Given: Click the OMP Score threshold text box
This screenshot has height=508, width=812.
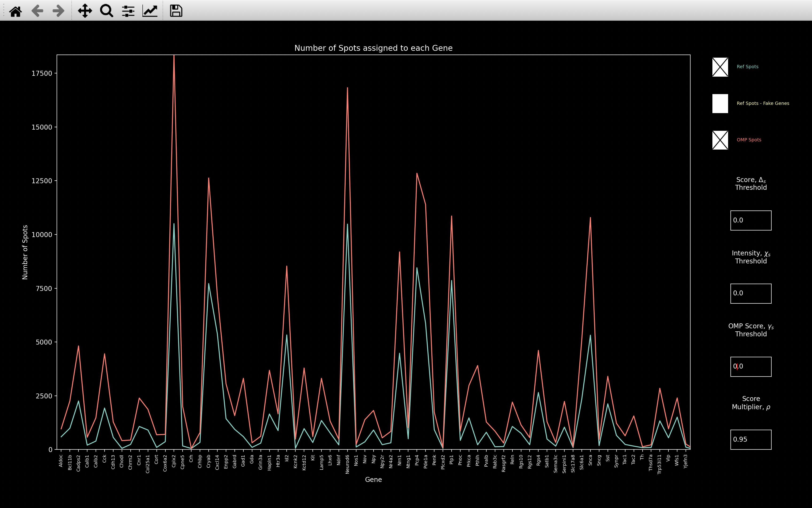Looking at the screenshot, I should [x=751, y=367].
